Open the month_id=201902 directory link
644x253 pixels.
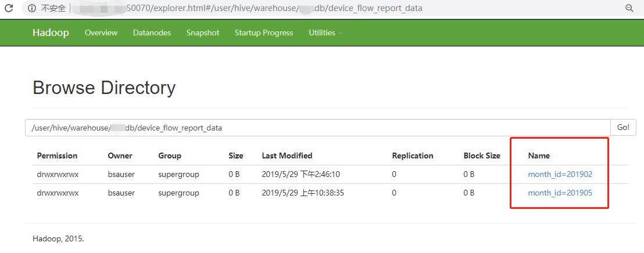pyautogui.click(x=560, y=174)
